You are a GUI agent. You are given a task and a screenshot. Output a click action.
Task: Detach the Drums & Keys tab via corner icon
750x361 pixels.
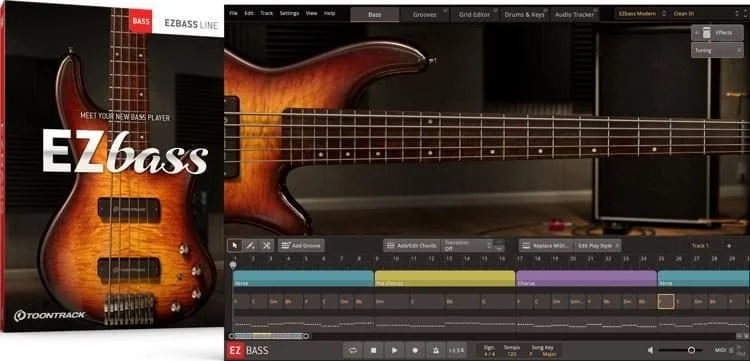pos(546,10)
